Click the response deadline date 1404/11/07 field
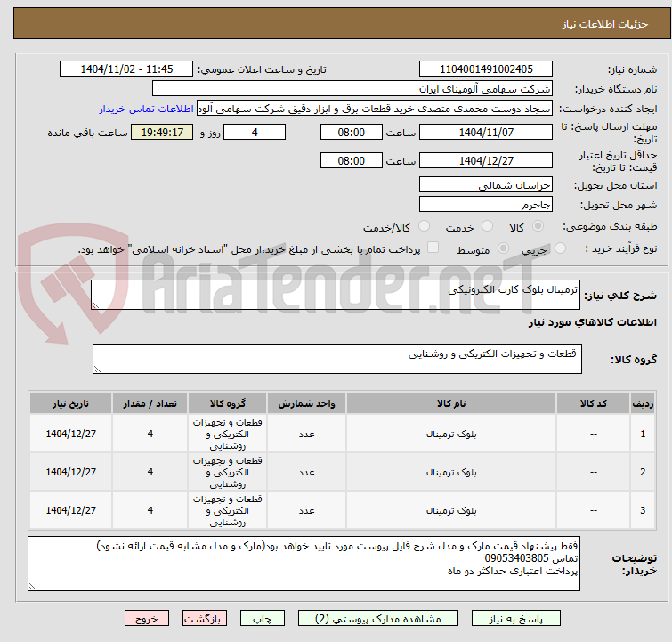 click(x=486, y=132)
